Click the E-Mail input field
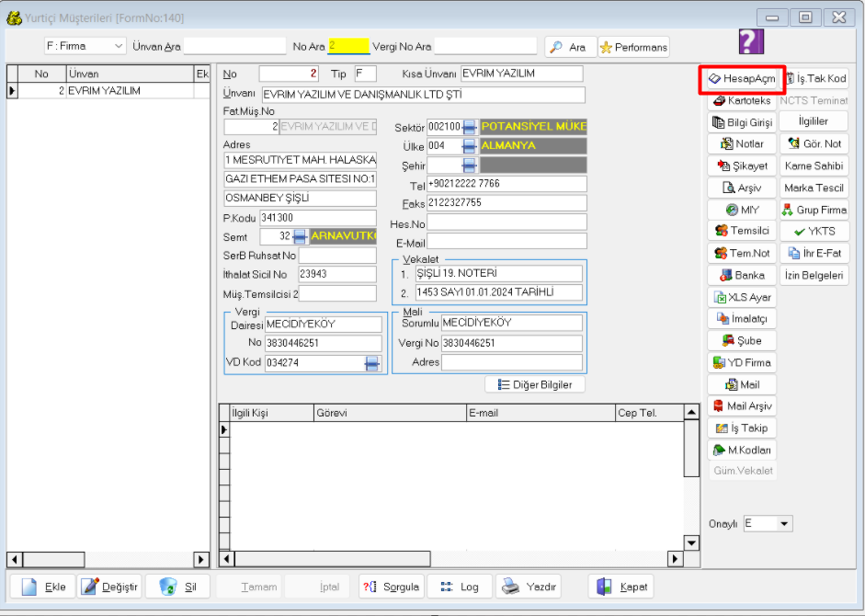Screen dimensions: 865x616 click(x=506, y=241)
